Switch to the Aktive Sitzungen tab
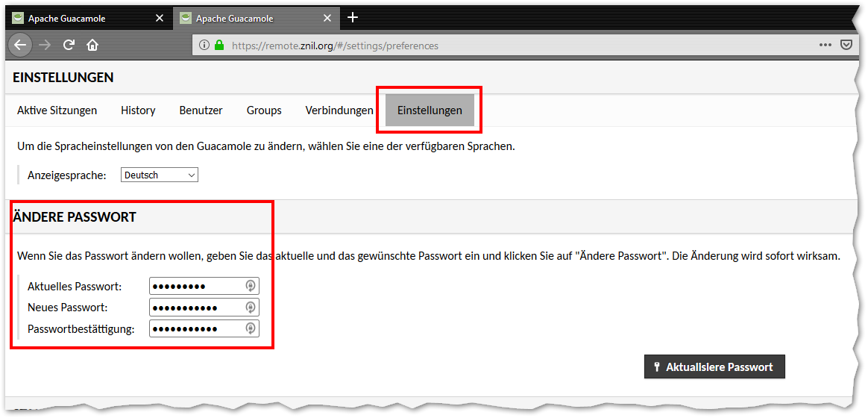The height and width of the screenshot is (418, 868). [x=57, y=110]
